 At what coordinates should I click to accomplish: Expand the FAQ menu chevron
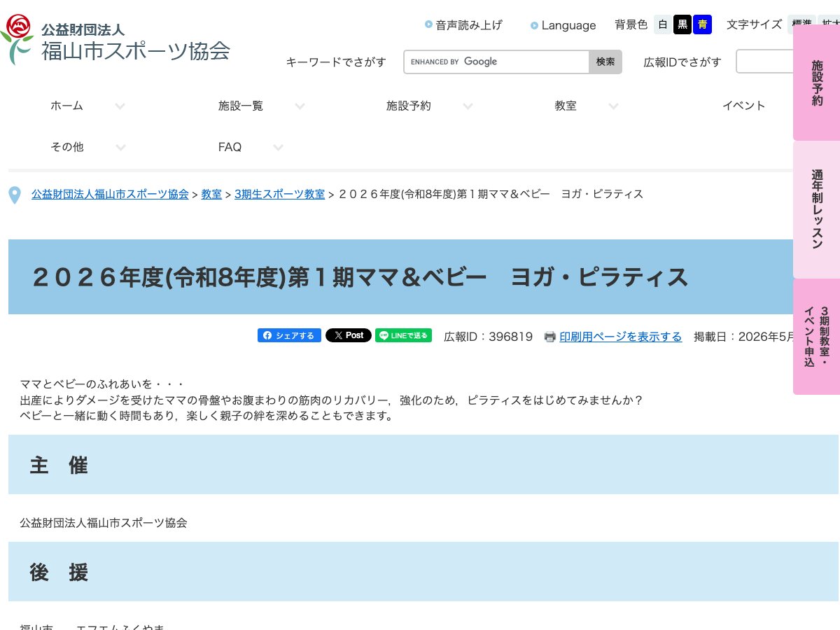click(x=278, y=148)
